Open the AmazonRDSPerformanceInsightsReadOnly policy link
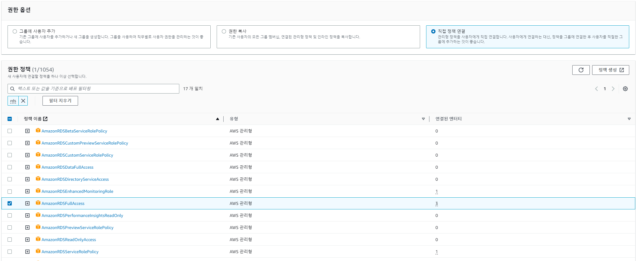This screenshot has height=261, width=644. pyautogui.click(x=82, y=215)
